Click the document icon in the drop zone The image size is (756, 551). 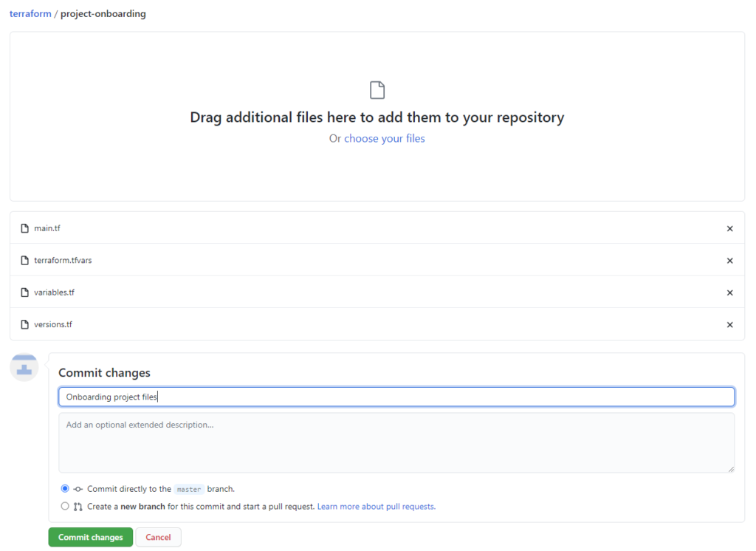(377, 90)
